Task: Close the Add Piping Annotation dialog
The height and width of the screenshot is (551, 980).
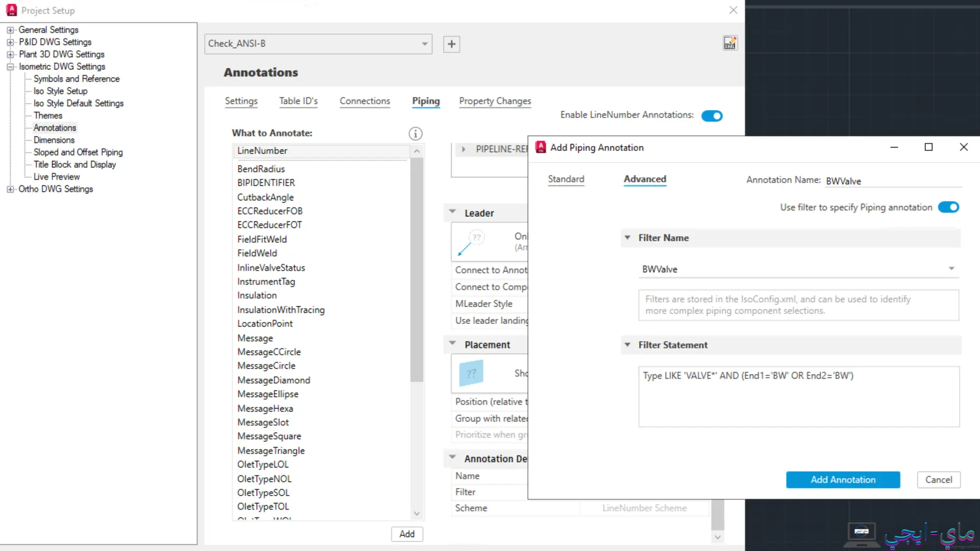Action: pos(964,147)
